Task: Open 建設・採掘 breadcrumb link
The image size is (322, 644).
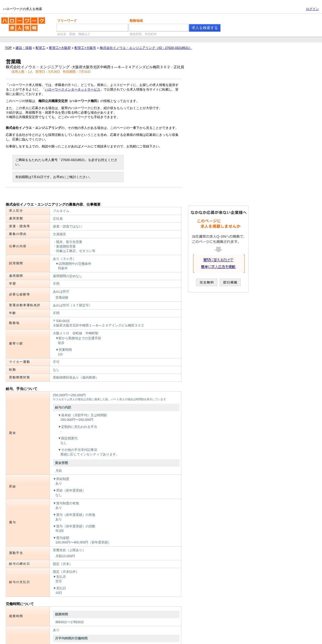Action: click(x=24, y=48)
